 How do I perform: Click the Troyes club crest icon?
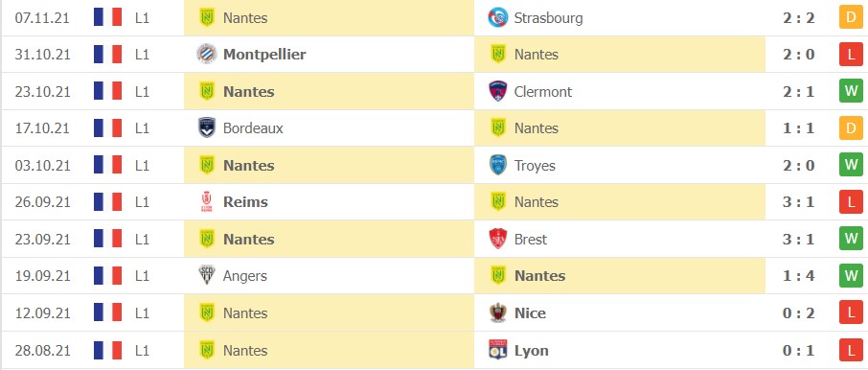497,165
